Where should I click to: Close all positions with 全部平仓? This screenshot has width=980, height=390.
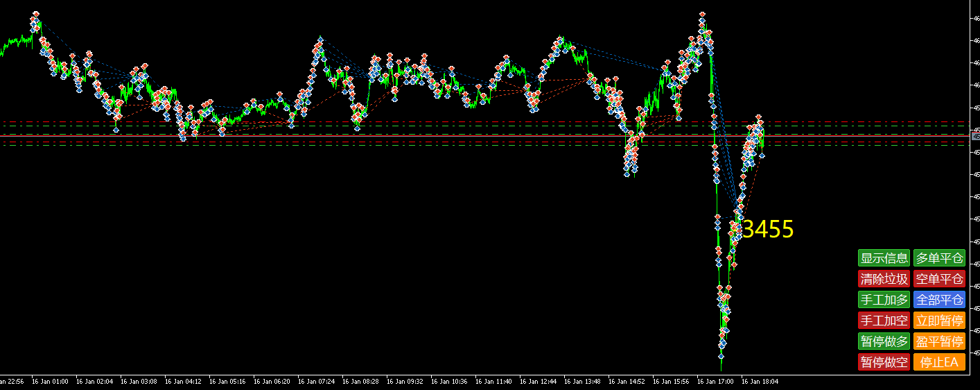(x=939, y=300)
